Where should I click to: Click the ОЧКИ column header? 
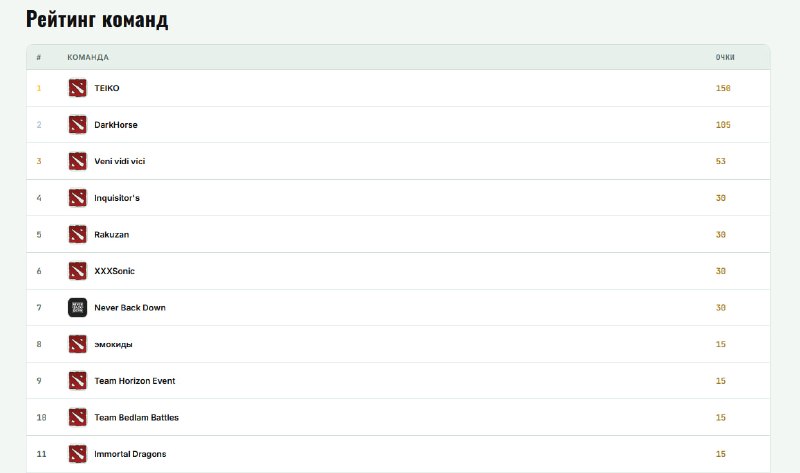point(725,57)
